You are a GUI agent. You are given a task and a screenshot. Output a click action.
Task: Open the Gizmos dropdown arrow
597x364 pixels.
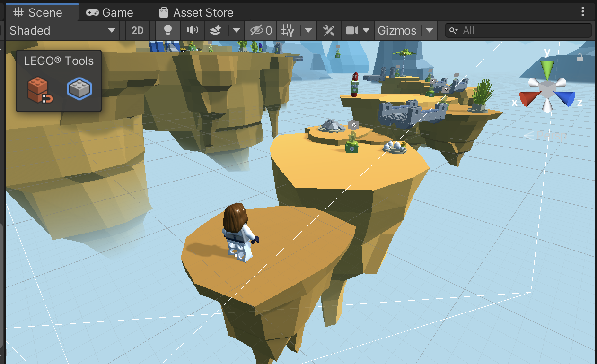point(429,31)
